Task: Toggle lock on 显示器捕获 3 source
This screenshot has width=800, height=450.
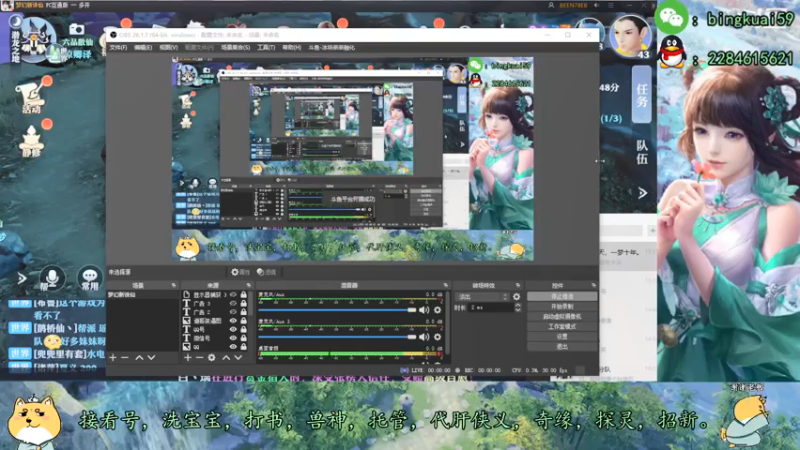Action: tap(243, 295)
